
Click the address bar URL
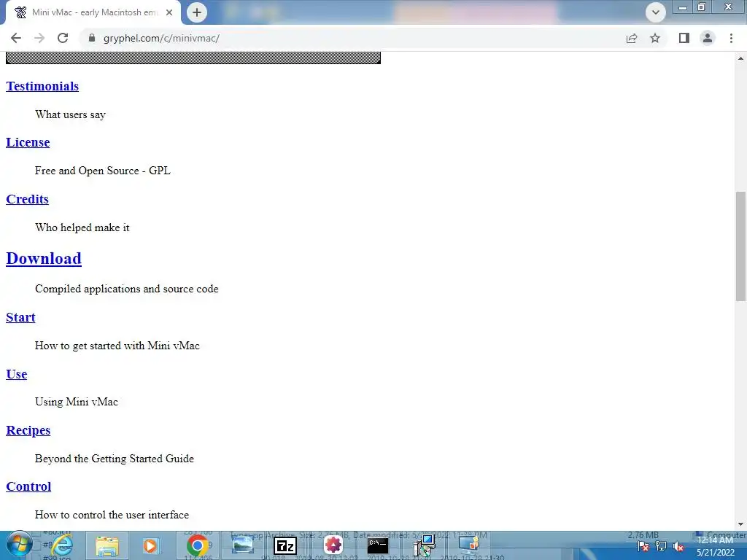161,38
